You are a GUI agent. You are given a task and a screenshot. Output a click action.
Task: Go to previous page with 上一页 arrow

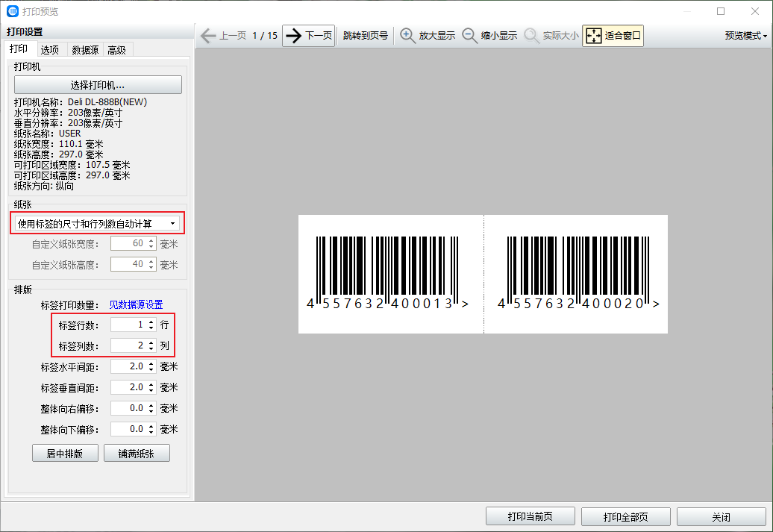tap(223, 36)
